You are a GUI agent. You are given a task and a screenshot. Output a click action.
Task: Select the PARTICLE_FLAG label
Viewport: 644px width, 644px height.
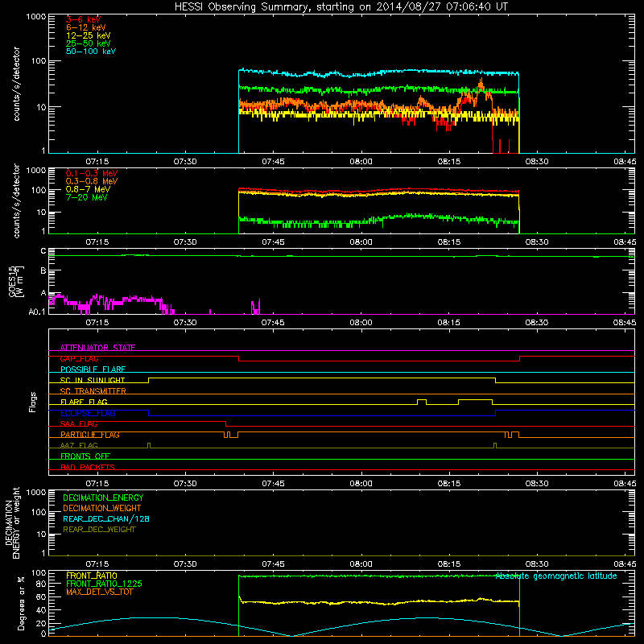tap(90, 435)
